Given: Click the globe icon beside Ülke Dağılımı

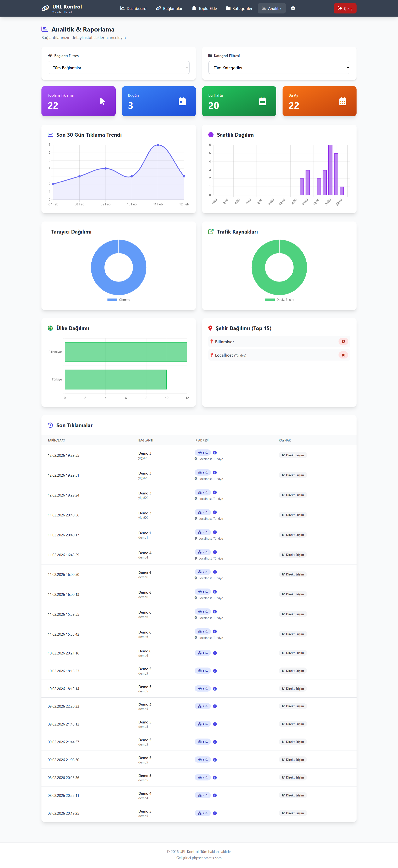Looking at the screenshot, I should [50, 328].
